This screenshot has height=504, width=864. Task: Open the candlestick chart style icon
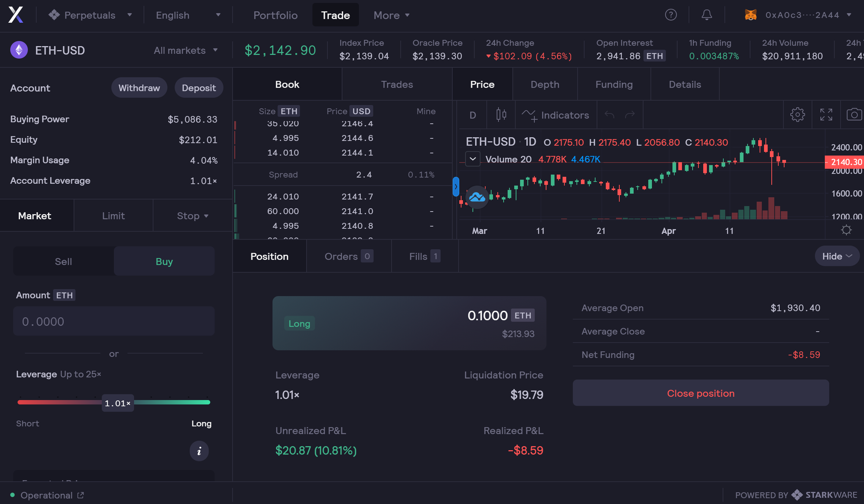[x=501, y=115]
